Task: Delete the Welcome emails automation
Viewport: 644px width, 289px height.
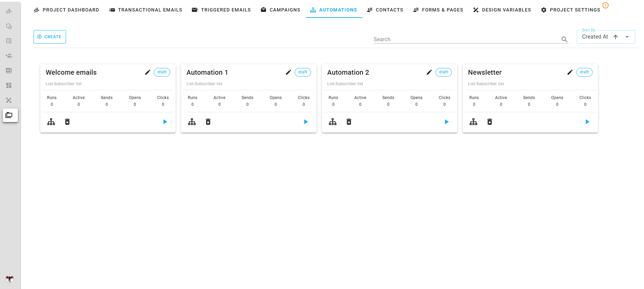Action: click(67, 122)
